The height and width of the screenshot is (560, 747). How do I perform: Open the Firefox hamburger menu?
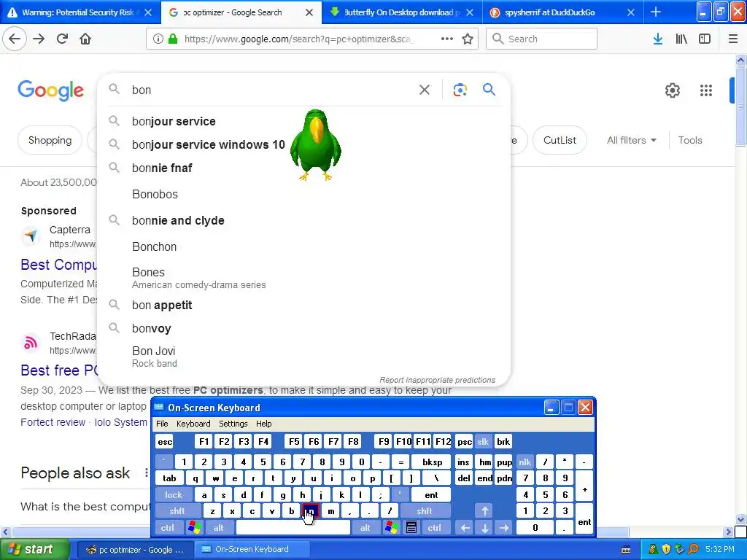[x=733, y=39]
